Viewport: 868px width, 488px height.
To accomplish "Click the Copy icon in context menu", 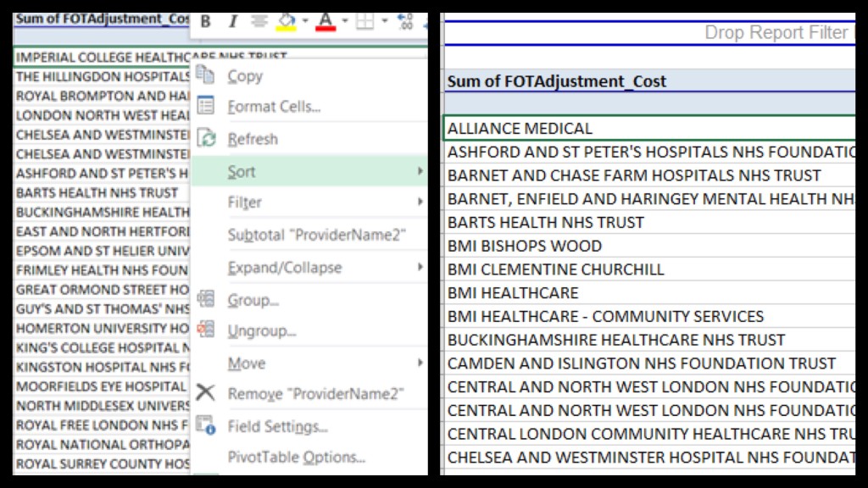I will [x=205, y=75].
